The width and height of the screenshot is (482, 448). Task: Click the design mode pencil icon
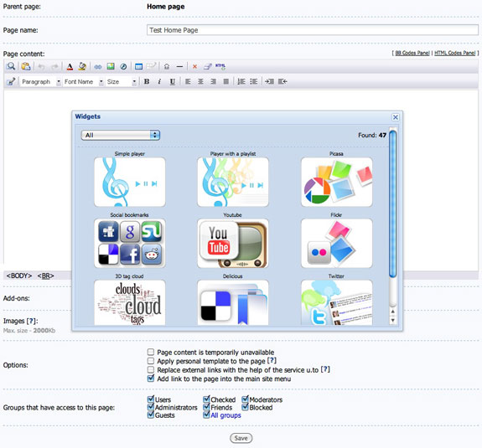pos(11,82)
